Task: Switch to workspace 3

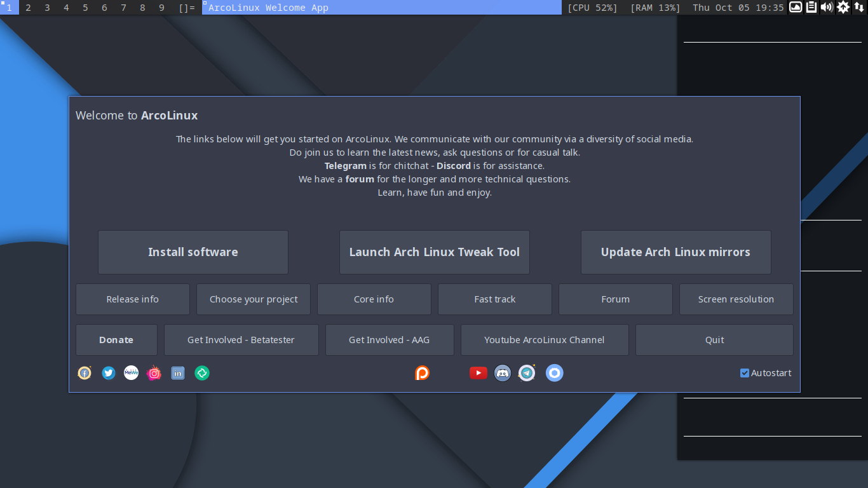Action: click(x=48, y=8)
